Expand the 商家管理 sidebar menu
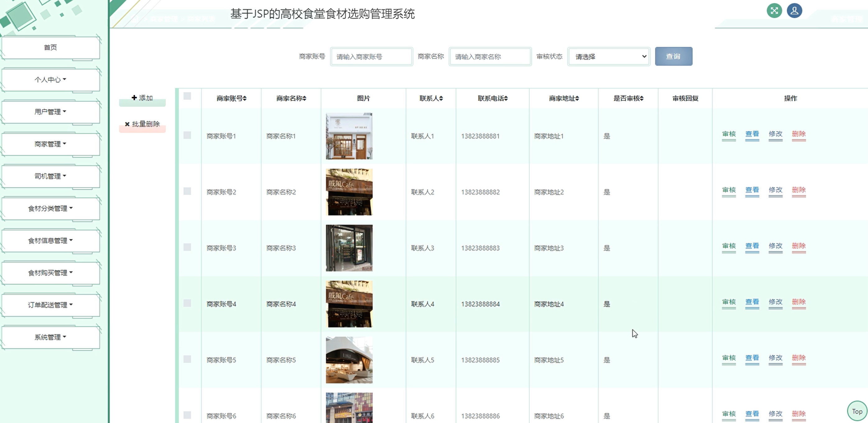The image size is (868, 423). [51, 144]
